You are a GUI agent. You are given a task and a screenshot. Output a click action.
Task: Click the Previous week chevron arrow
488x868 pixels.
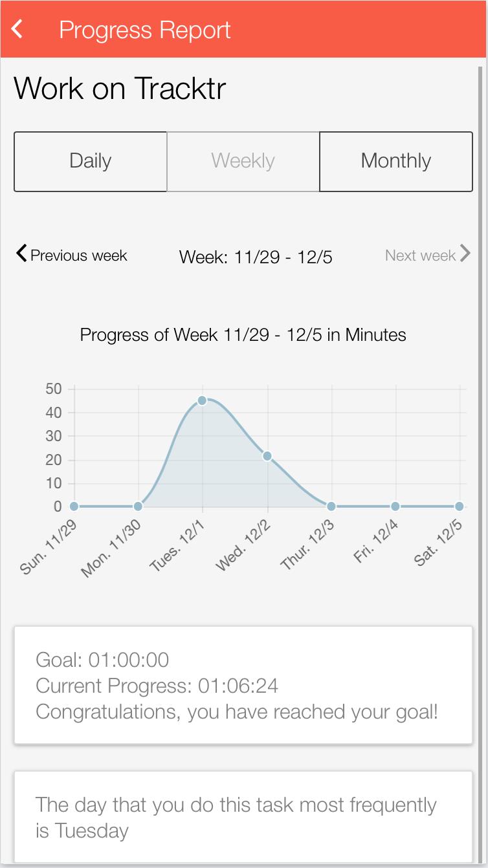[21, 254]
